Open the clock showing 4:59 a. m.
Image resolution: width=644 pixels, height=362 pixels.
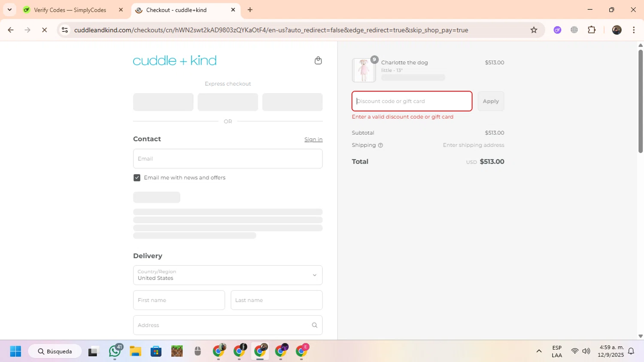point(611,351)
